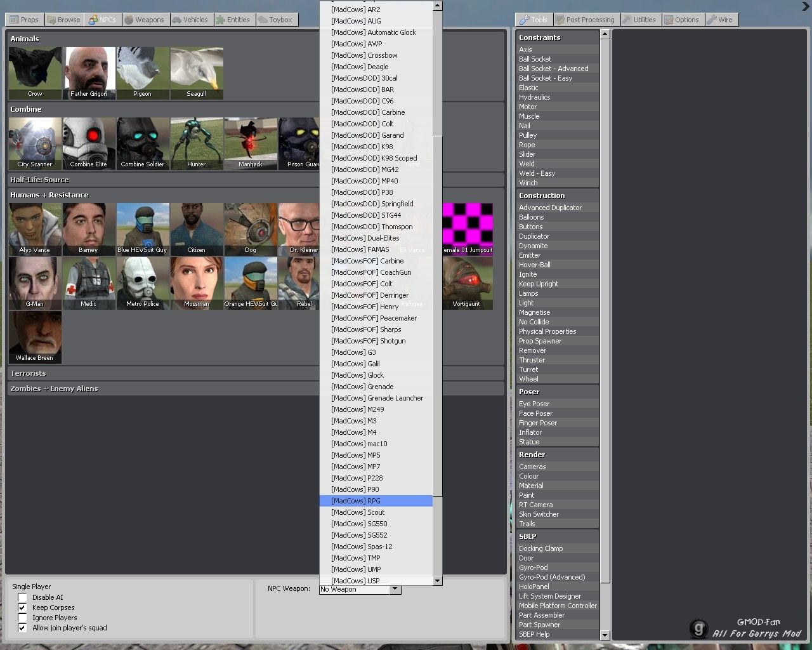Select Metro Police icon
This screenshot has height=650, width=812.
point(143,283)
